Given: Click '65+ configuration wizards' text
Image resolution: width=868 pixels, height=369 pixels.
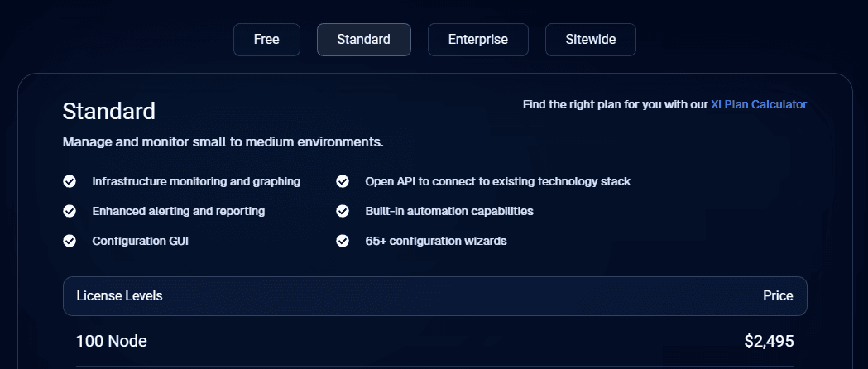Looking at the screenshot, I should [436, 242].
